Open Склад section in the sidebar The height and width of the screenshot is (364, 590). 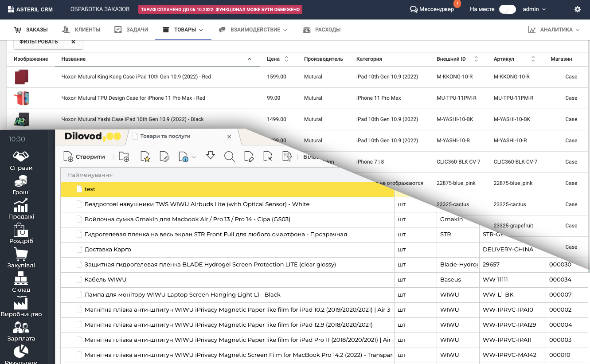point(21,283)
